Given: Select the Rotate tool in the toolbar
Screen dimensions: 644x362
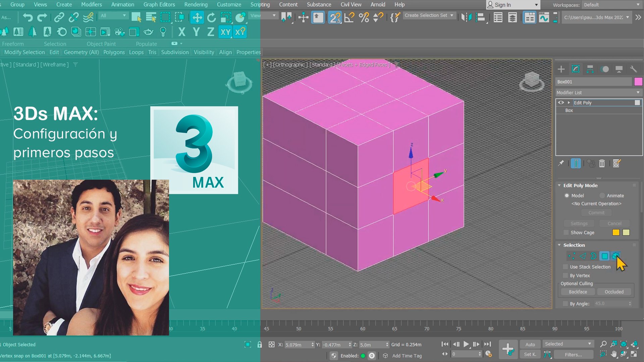Looking at the screenshot, I should click(x=211, y=17).
